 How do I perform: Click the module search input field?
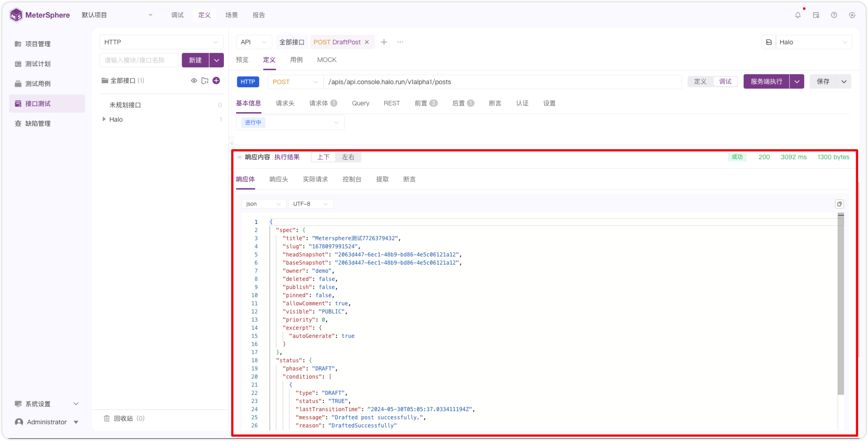(139, 60)
